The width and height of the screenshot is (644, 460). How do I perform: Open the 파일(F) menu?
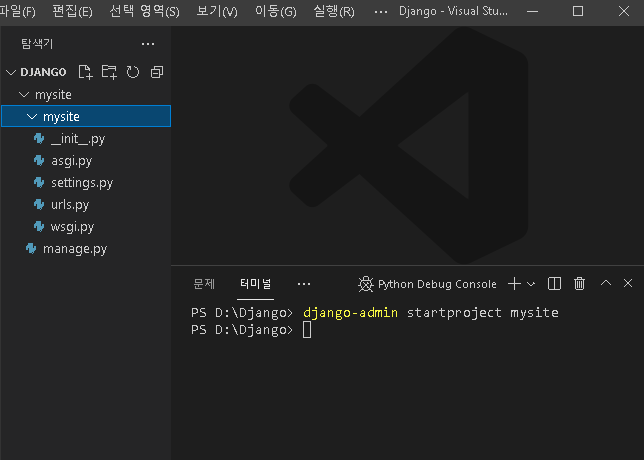(x=17, y=12)
